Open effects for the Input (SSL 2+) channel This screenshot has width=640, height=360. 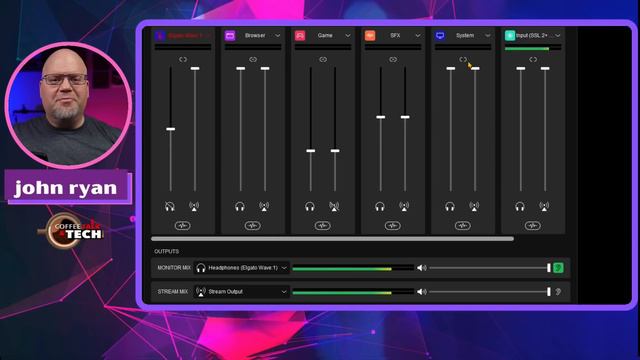tap(533, 225)
